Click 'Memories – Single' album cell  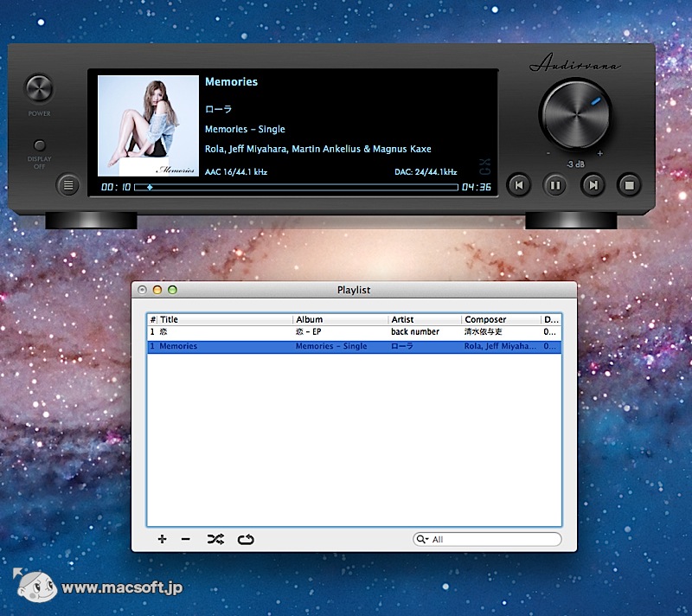pos(331,346)
